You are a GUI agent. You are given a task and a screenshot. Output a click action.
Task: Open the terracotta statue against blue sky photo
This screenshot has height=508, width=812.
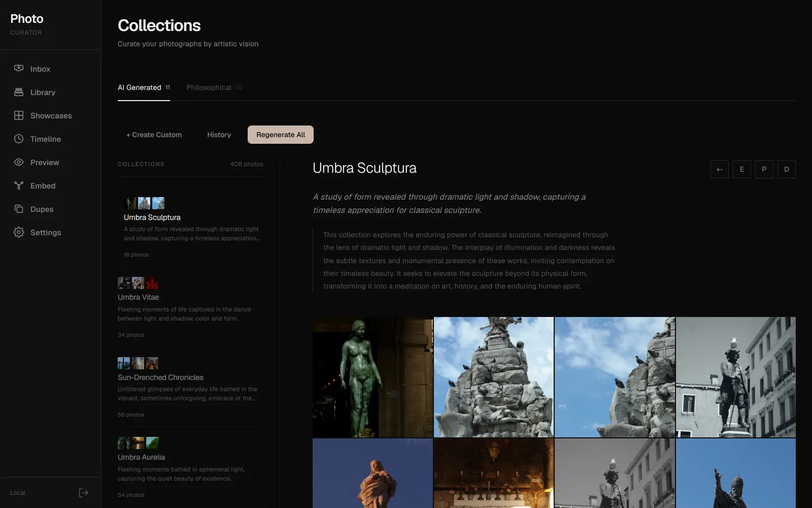(x=373, y=473)
